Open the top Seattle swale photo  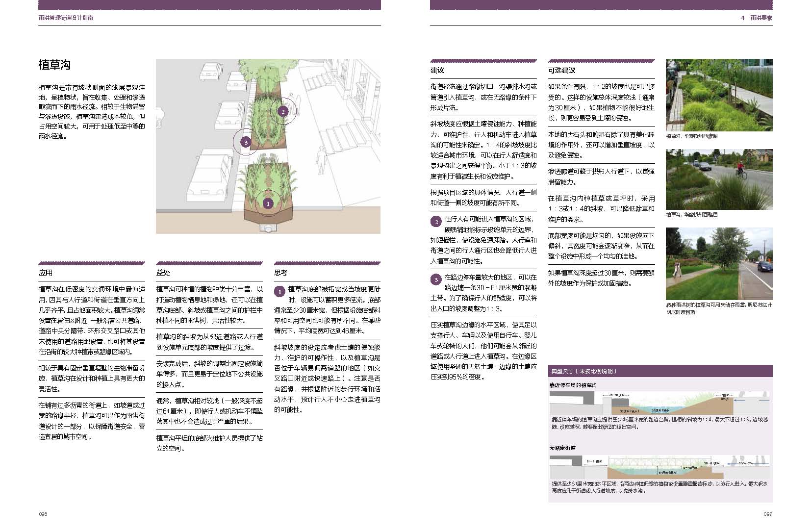[719, 95]
